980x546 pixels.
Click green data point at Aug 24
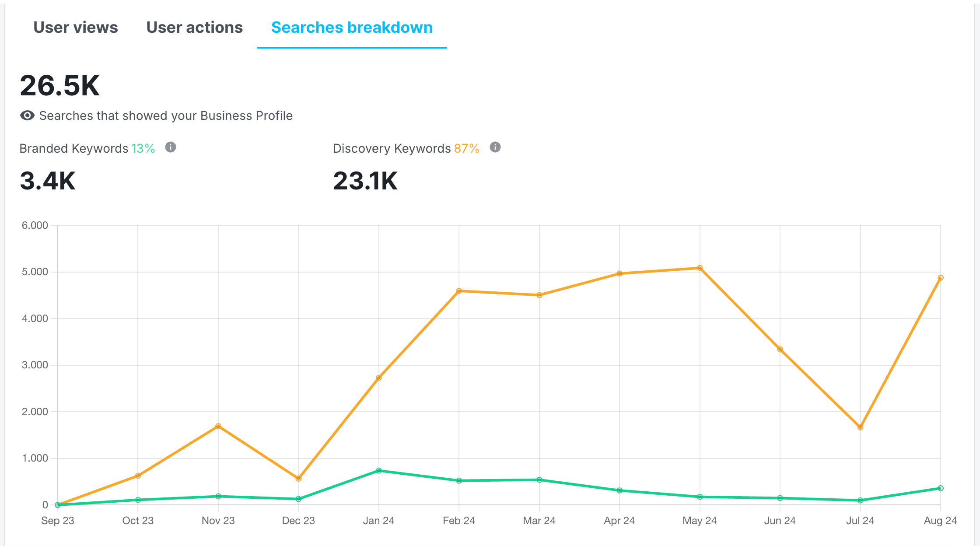pyautogui.click(x=941, y=488)
